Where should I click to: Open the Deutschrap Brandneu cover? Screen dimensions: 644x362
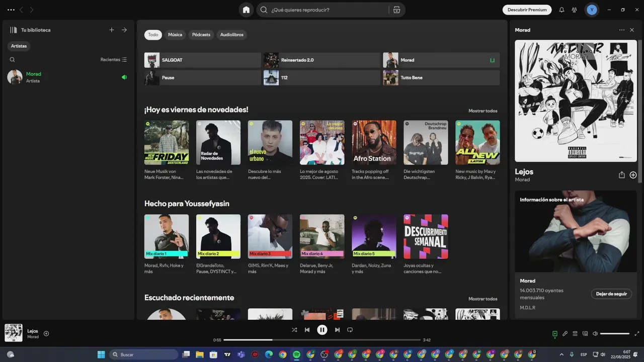(x=426, y=142)
